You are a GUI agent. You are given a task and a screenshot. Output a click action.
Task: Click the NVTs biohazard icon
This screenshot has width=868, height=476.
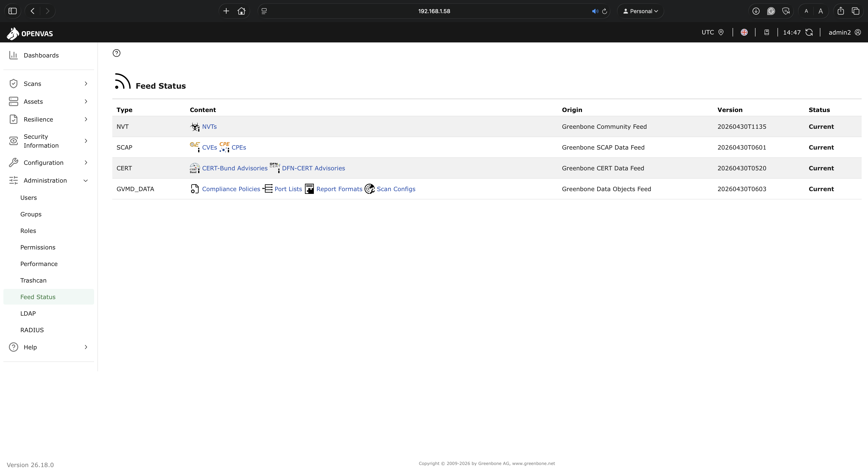[195, 127]
